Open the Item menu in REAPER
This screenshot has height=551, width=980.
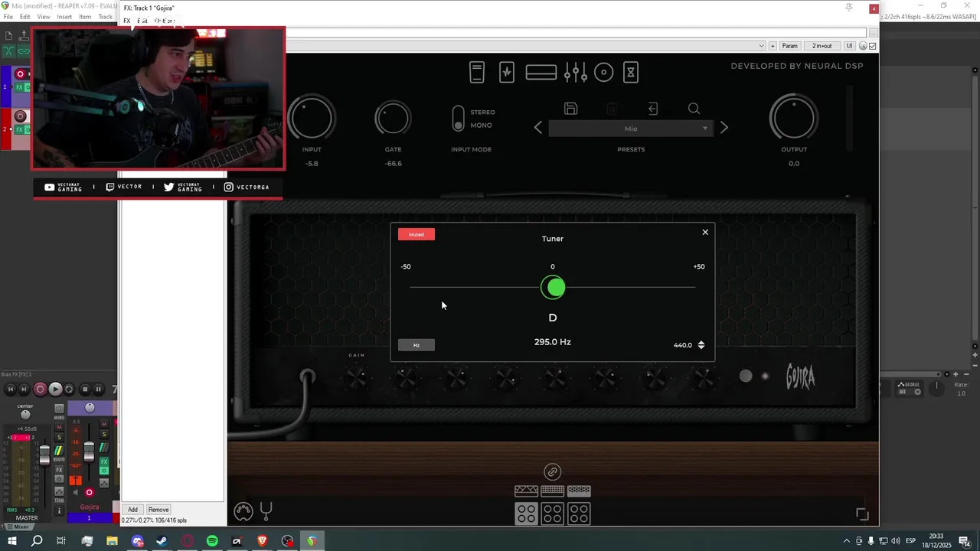[85, 17]
